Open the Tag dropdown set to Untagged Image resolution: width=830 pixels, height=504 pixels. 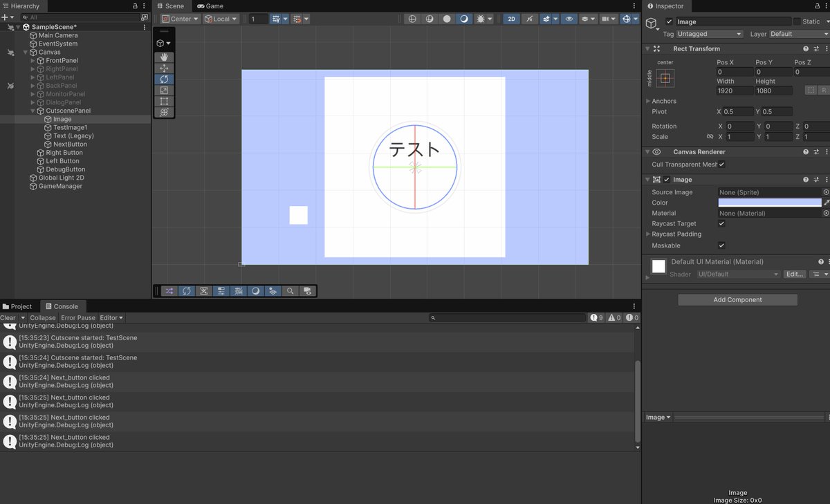[x=710, y=34]
